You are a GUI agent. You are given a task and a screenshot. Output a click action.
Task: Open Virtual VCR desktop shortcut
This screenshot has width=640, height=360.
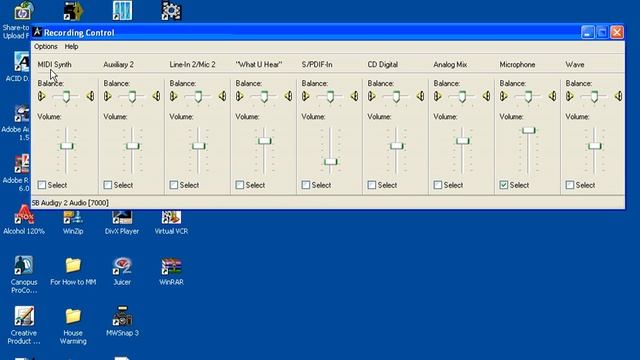(171, 222)
